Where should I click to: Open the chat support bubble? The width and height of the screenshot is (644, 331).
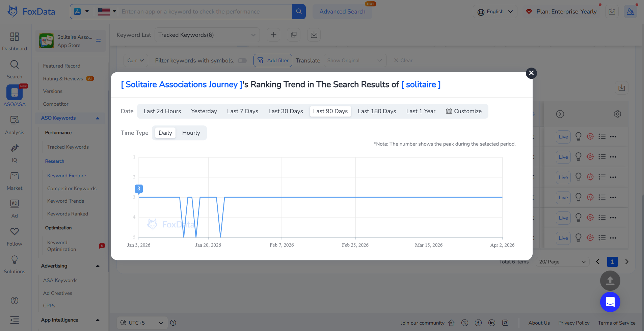(610, 302)
